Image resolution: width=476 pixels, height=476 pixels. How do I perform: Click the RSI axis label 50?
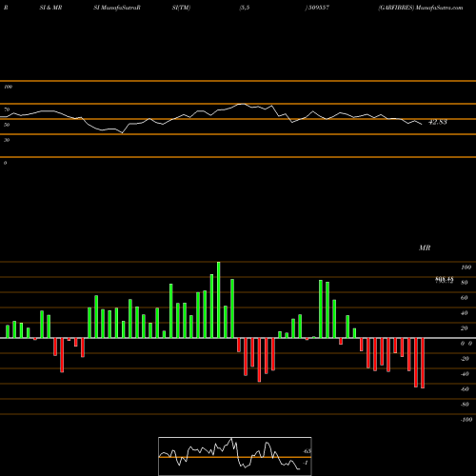(x=7, y=125)
